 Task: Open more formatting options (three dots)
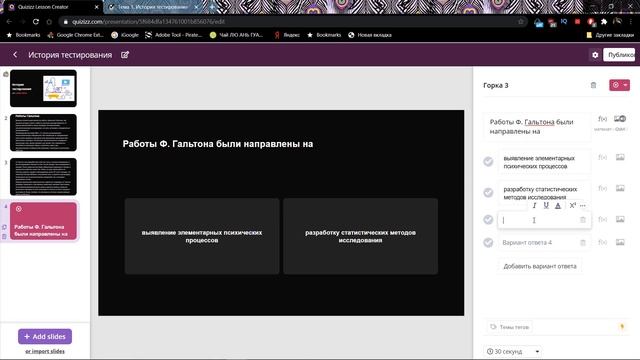(x=583, y=205)
